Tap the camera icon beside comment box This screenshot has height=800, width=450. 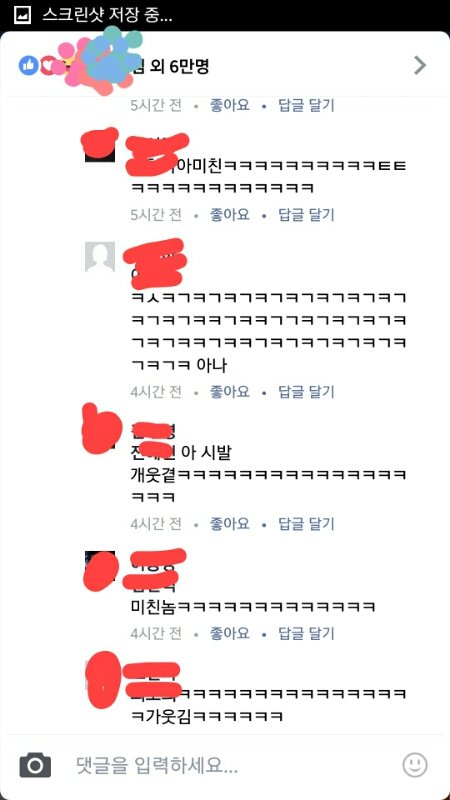35,765
